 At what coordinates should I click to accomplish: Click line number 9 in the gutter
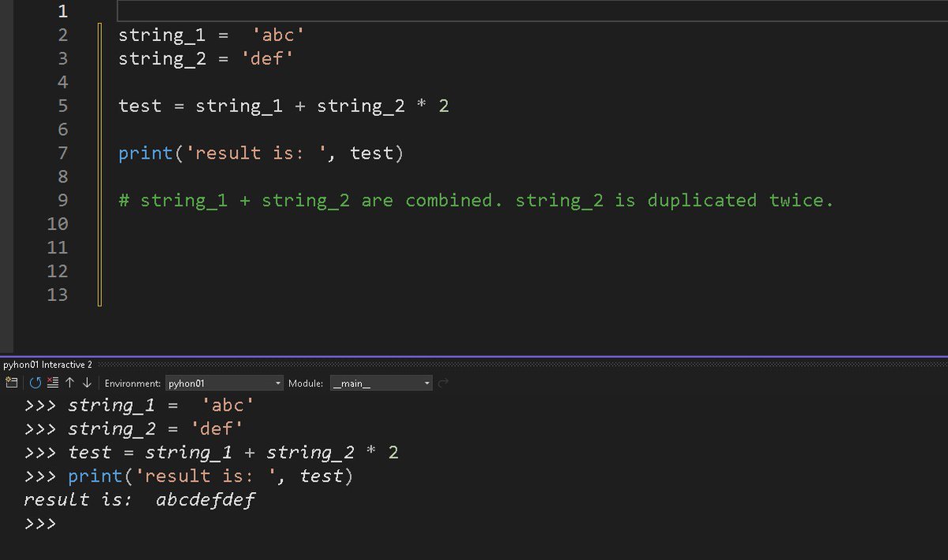tap(62, 200)
